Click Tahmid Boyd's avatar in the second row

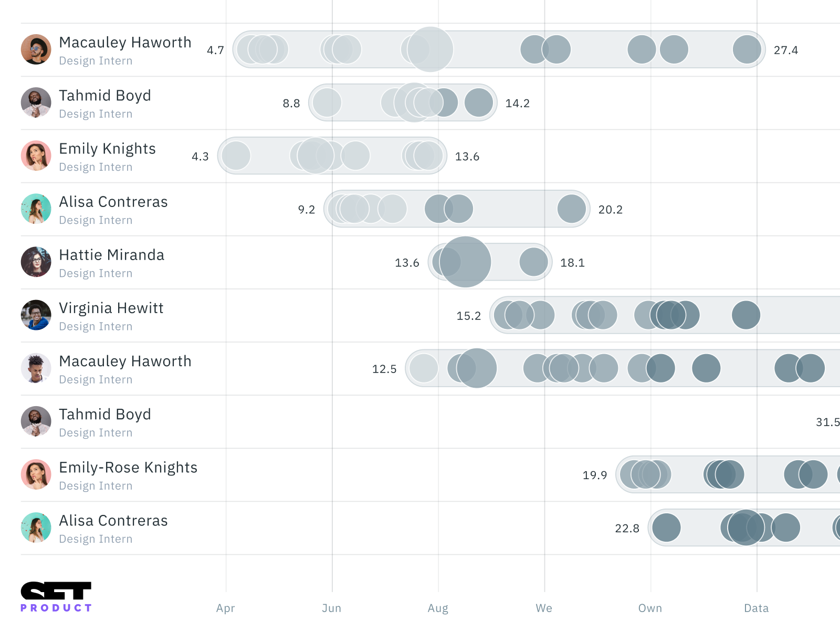pos(36,103)
